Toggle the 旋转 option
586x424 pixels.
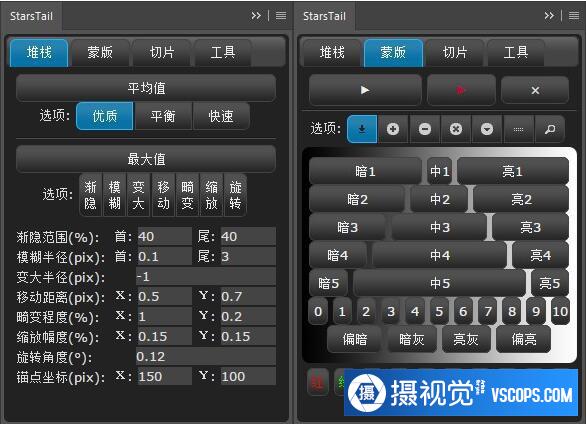tap(235, 195)
